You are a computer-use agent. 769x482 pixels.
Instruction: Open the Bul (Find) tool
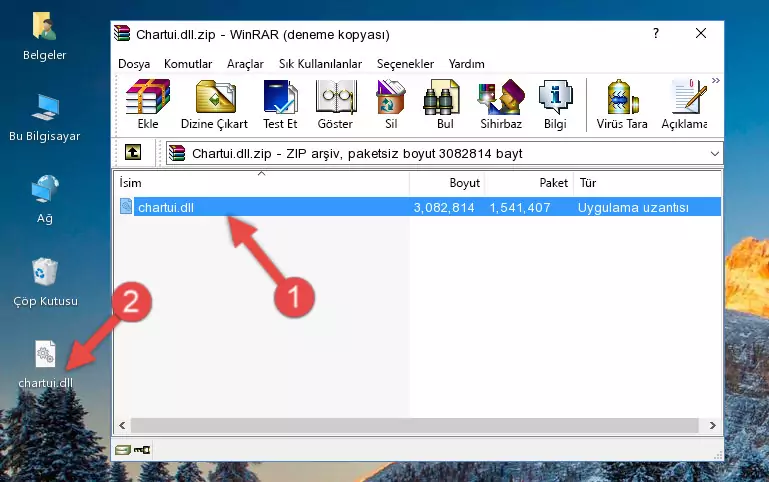click(444, 104)
